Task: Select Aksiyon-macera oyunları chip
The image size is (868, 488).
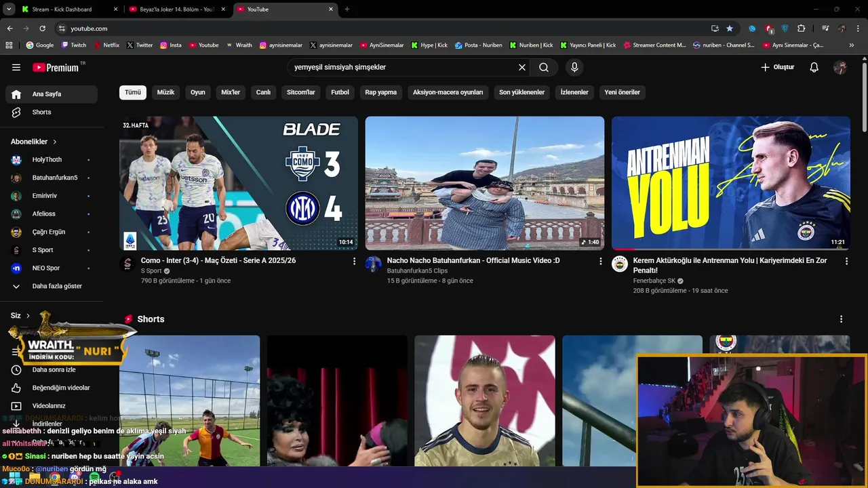Action: (448, 92)
